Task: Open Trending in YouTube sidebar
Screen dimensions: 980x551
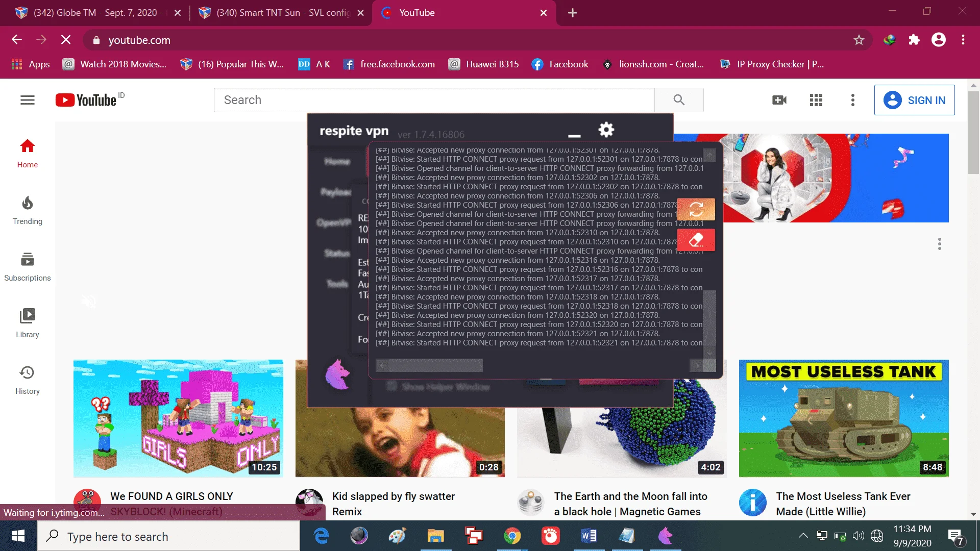Action: tap(28, 210)
